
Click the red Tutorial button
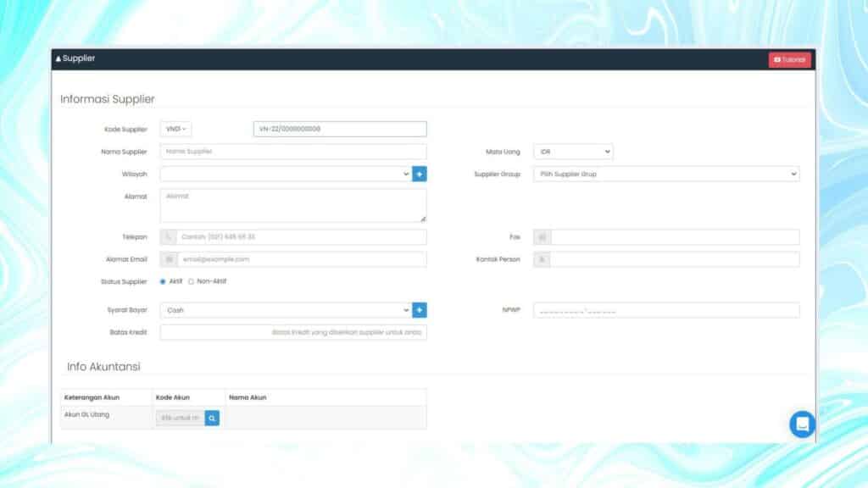click(789, 59)
